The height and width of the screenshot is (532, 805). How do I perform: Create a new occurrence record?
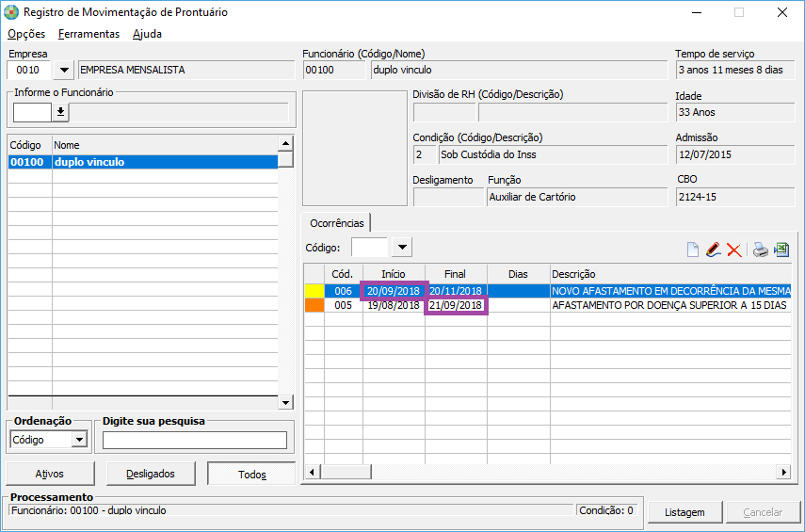click(x=693, y=250)
